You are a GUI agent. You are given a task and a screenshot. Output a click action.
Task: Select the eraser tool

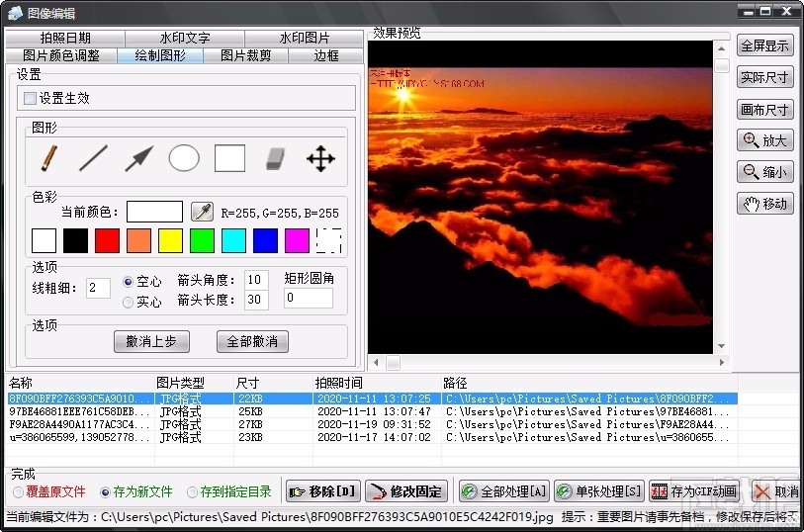[275, 158]
